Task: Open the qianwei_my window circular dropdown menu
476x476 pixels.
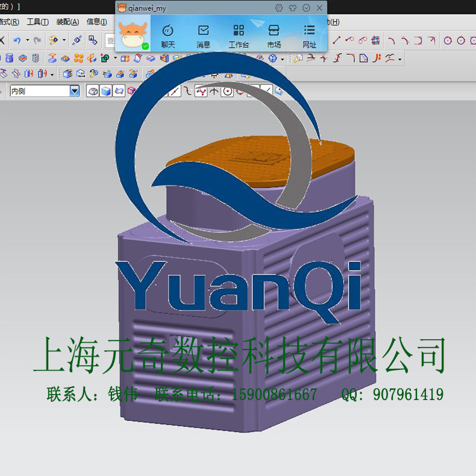Action: pos(306,8)
